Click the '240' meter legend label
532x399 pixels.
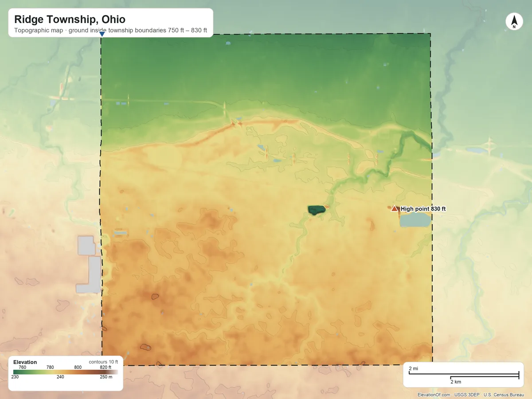[x=60, y=377]
